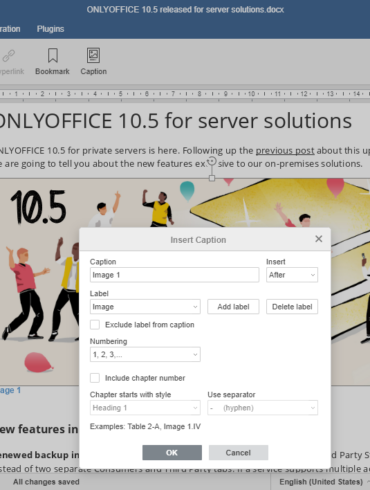Click the document title in the header bar
Viewport: 370px width, 490px height.
[x=185, y=10]
